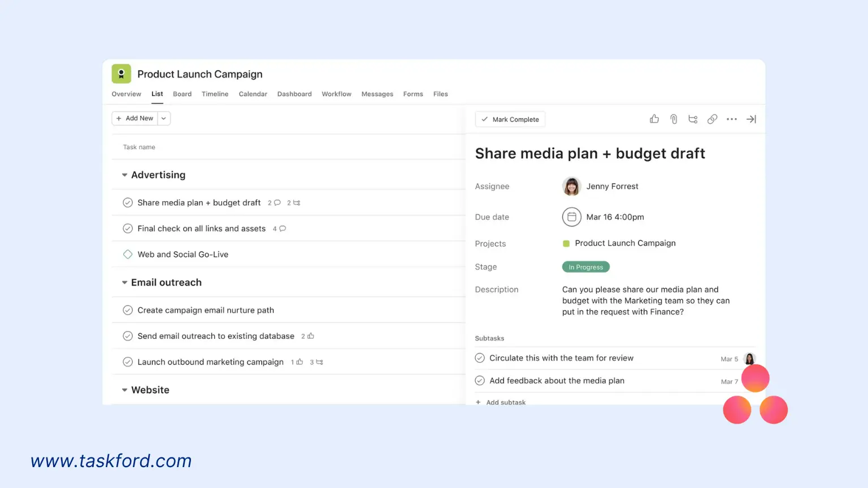The width and height of the screenshot is (868, 488).
Task: Click the subtask icon in task toolbar
Action: (693, 119)
